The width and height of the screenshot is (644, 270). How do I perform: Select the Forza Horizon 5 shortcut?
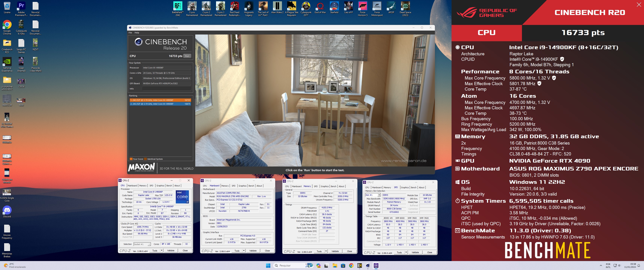pos(362,9)
